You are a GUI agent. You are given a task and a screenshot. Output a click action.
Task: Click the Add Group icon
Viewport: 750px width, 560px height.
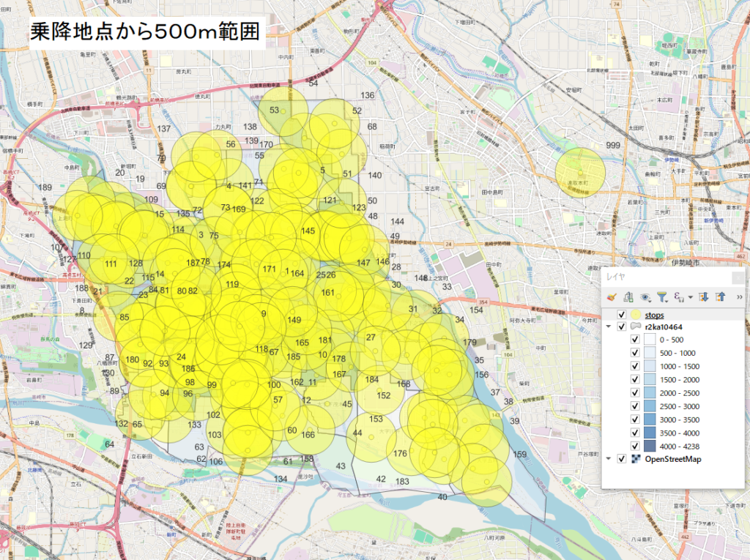tap(628, 297)
